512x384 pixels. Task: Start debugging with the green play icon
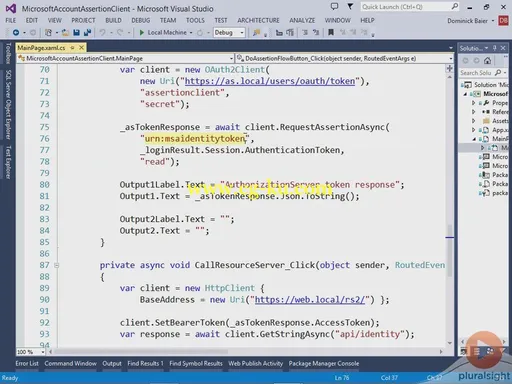(142, 33)
